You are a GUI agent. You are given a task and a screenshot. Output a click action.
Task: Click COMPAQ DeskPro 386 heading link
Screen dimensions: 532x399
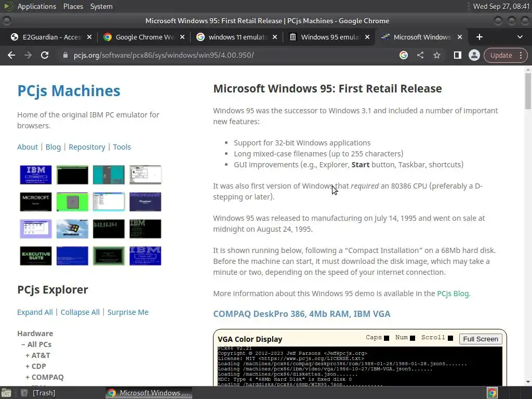(x=302, y=314)
